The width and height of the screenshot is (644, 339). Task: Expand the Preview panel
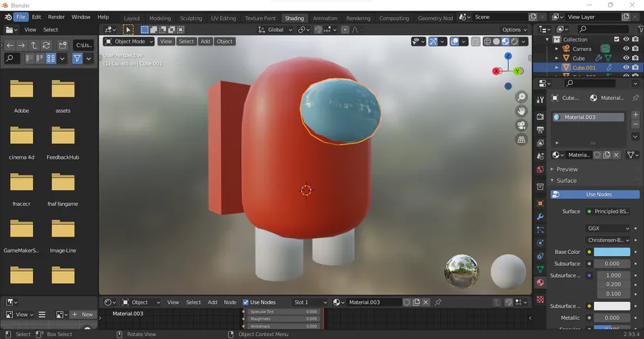567,169
